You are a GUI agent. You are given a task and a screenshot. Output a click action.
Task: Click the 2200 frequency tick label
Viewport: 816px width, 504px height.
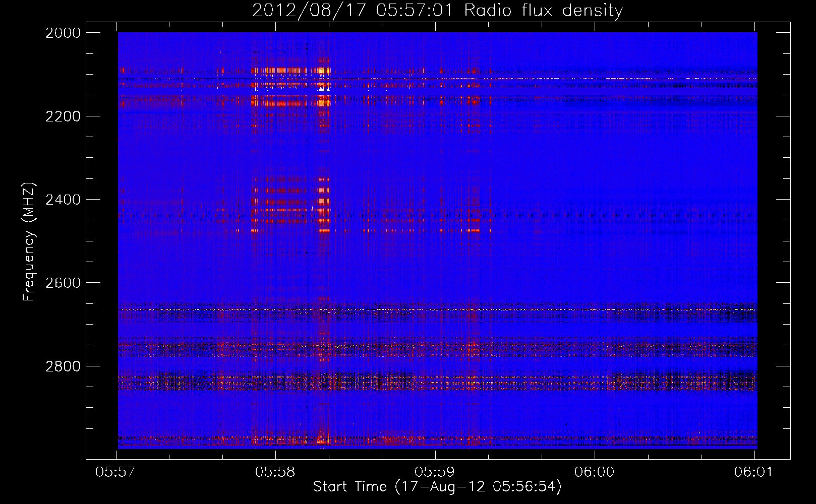click(63, 116)
